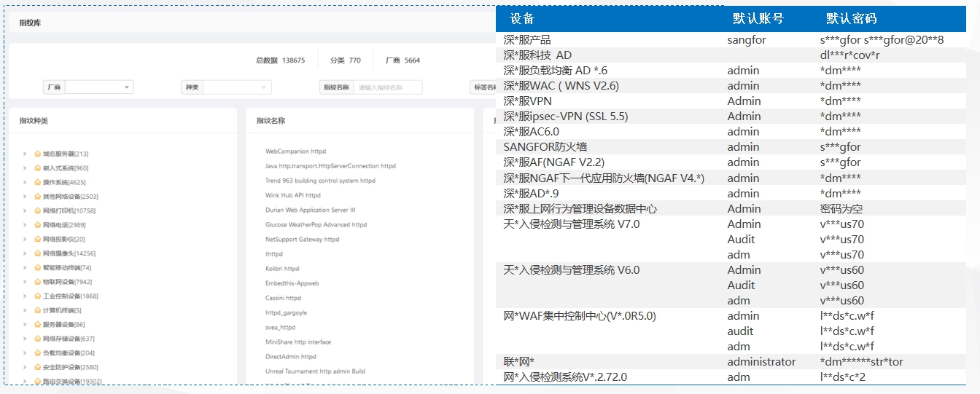Click the home icon beside 智能移动终端[74]

[38, 267]
